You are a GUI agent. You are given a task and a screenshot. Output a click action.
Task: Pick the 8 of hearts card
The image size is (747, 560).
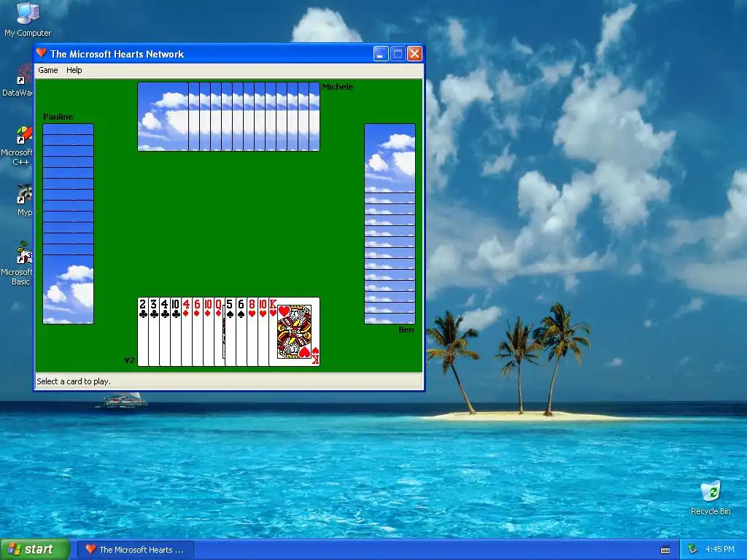pyautogui.click(x=252, y=332)
